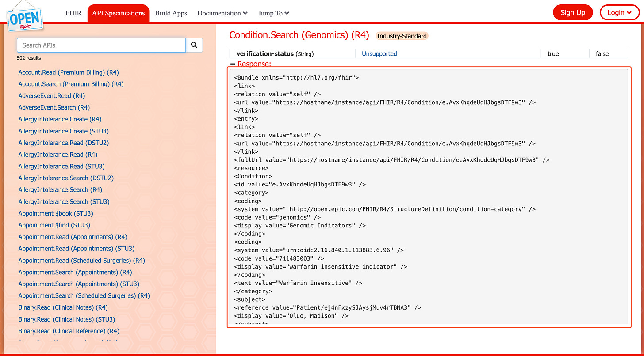The image size is (644, 356).
Task: Open Appointment.Search (Appointments) (R4)
Action: pyautogui.click(x=75, y=272)
